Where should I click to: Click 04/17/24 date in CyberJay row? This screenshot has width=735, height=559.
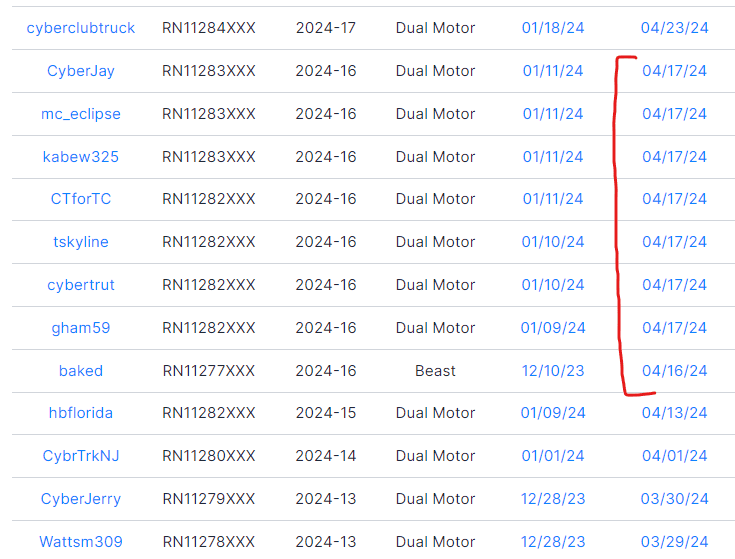[x=675, y=71]
